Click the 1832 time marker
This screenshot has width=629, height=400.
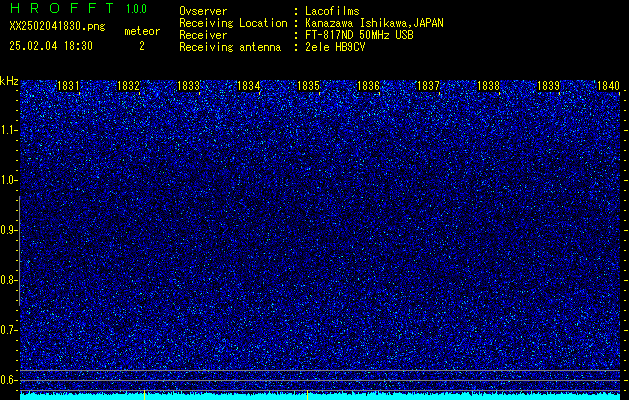click(x=128, y=86)
